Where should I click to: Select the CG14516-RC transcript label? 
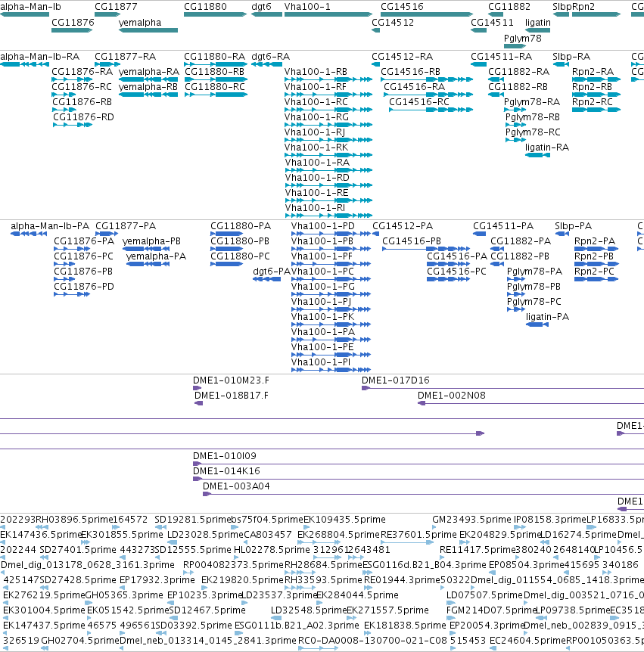419,102
